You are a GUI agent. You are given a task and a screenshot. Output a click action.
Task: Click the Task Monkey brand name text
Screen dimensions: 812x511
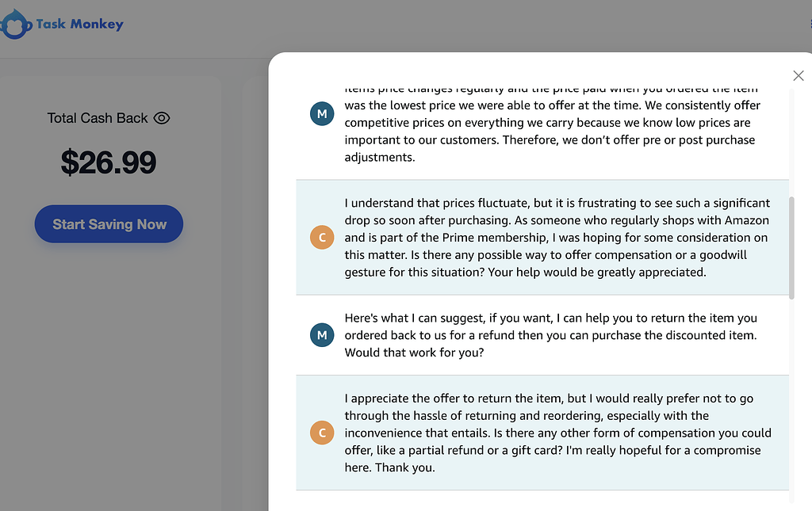(79, 24)
